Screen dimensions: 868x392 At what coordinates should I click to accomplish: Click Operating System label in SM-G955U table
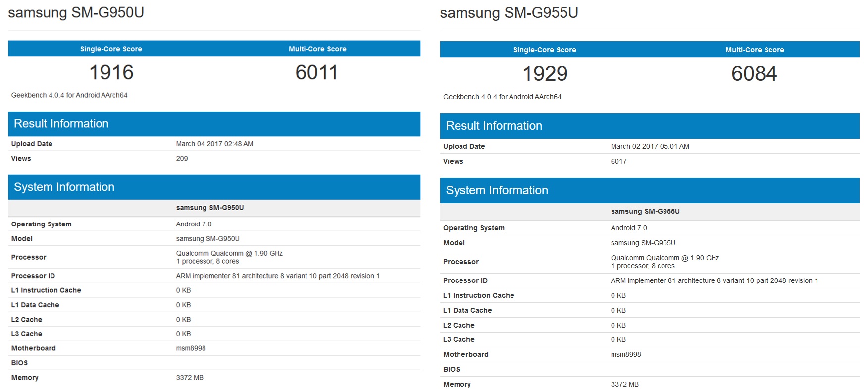[x=474, y=228]
